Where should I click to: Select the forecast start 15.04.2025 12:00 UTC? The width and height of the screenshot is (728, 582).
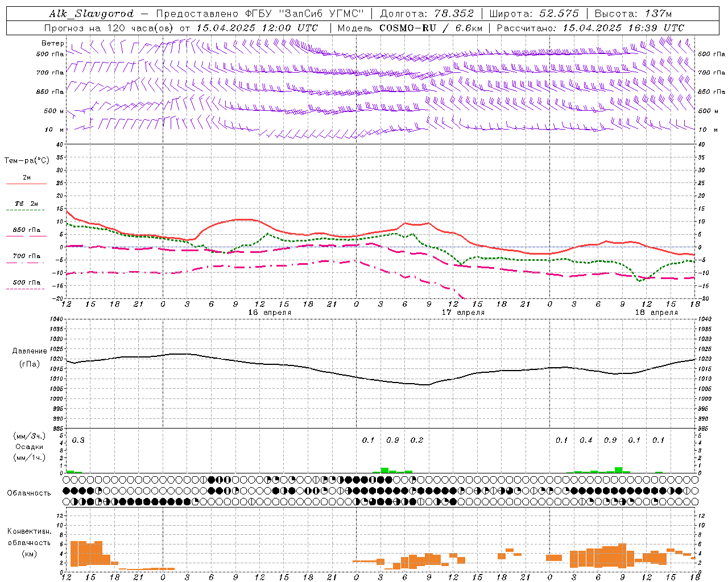(x=257, y=28)
